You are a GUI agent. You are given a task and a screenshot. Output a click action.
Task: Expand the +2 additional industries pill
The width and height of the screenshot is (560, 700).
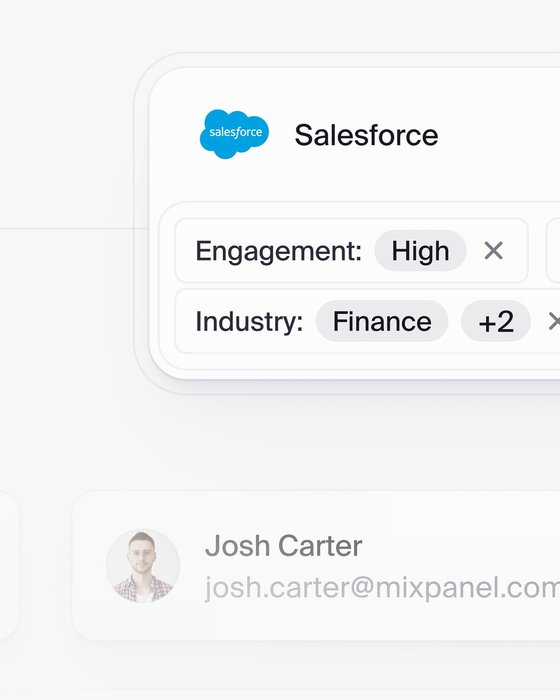point(496,321)
